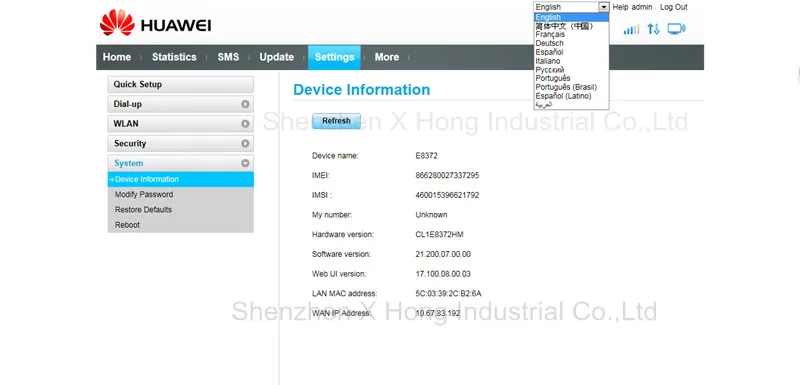Click the Huawei logo

[156, 23]
